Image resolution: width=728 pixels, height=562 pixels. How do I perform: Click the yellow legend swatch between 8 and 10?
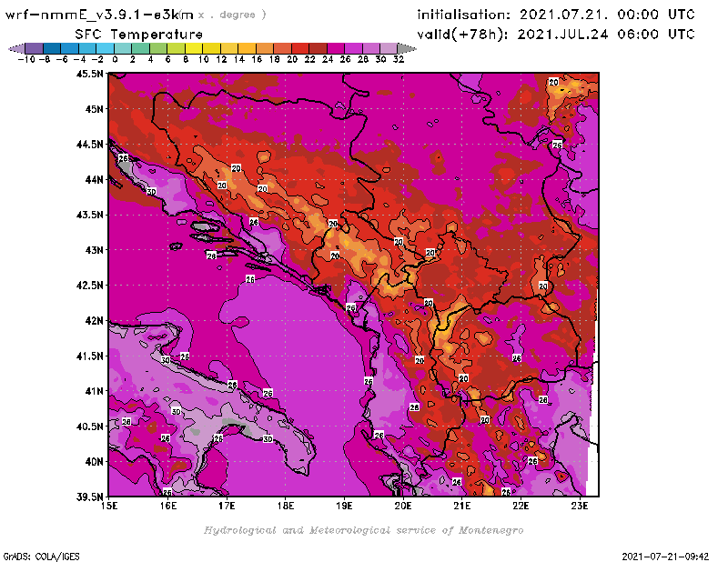pos(194,48)
